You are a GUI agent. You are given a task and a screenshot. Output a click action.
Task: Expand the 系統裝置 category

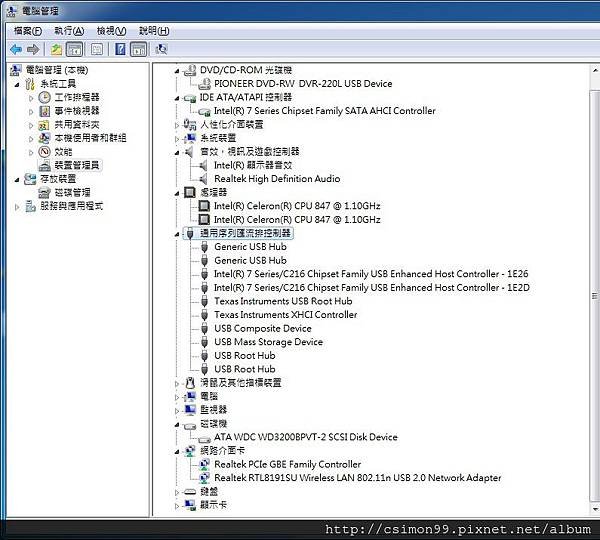(x=177, y=139)
